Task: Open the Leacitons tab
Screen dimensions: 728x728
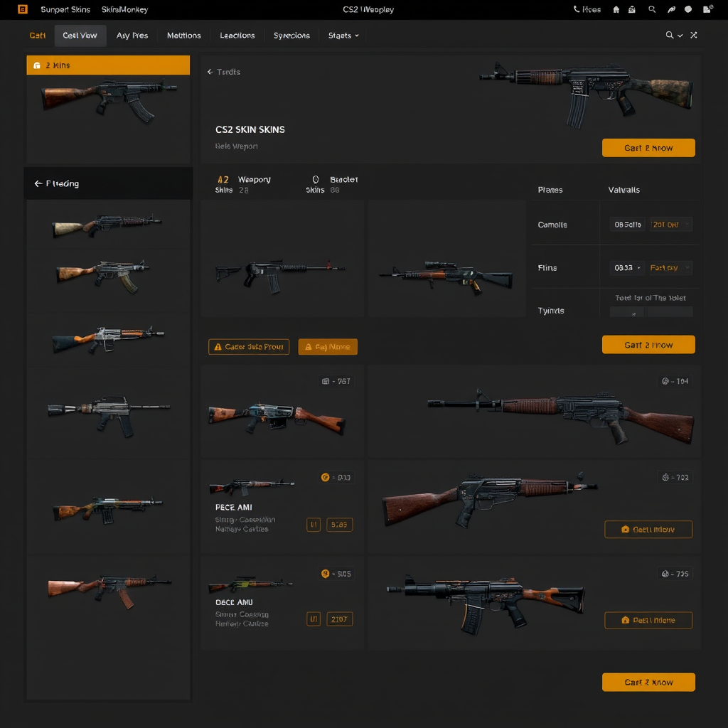Action: coord(237,36)
